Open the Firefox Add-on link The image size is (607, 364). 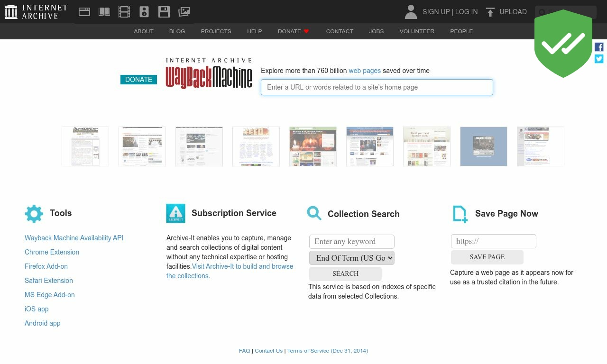tap(46, 266)
